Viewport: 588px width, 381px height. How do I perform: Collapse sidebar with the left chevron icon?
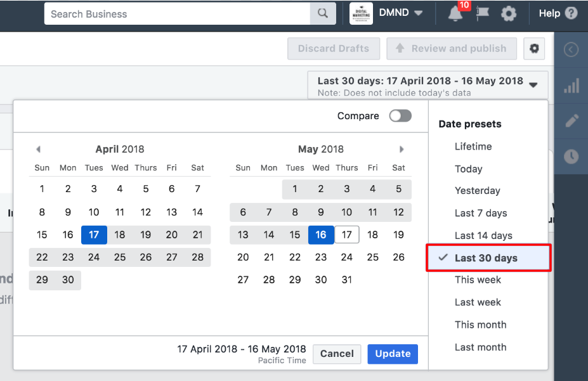coord(572,50)
